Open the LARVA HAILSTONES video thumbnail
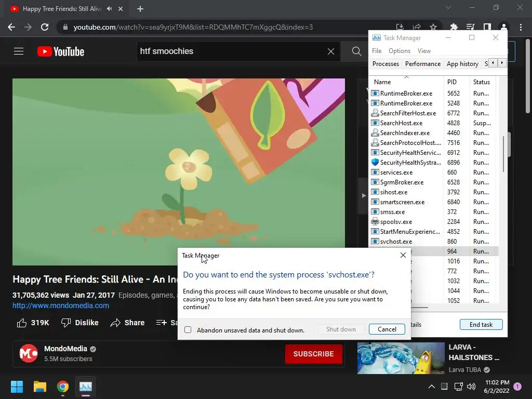Image resolution: width=532 pixels, height=399 pixels. (401, 358)
